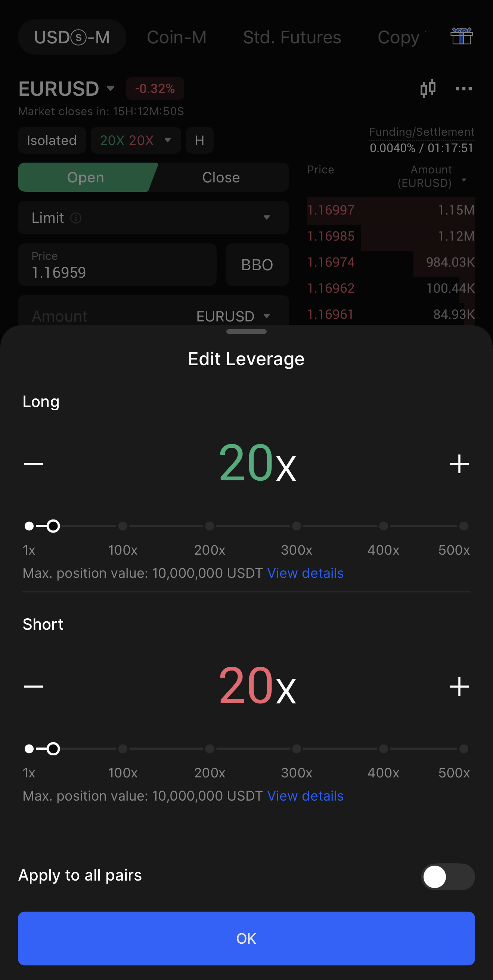Switch to the Close position toggle
Screen dimensions: 493x980
click(x=221, y=177)
